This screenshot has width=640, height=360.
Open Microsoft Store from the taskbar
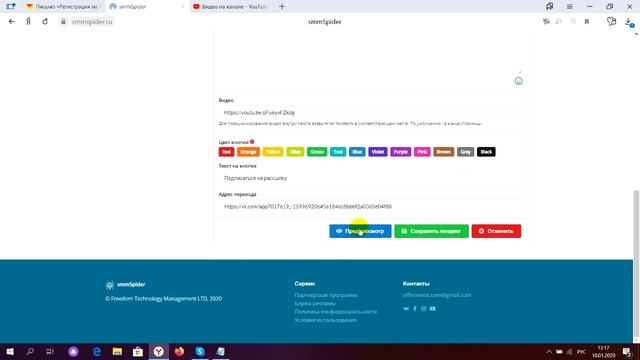(138, 351)
